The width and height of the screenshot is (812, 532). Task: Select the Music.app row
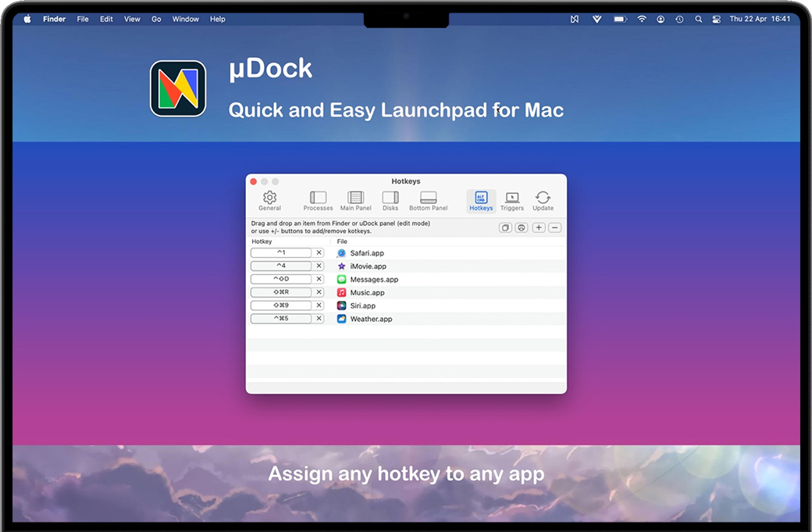[367, 292]
